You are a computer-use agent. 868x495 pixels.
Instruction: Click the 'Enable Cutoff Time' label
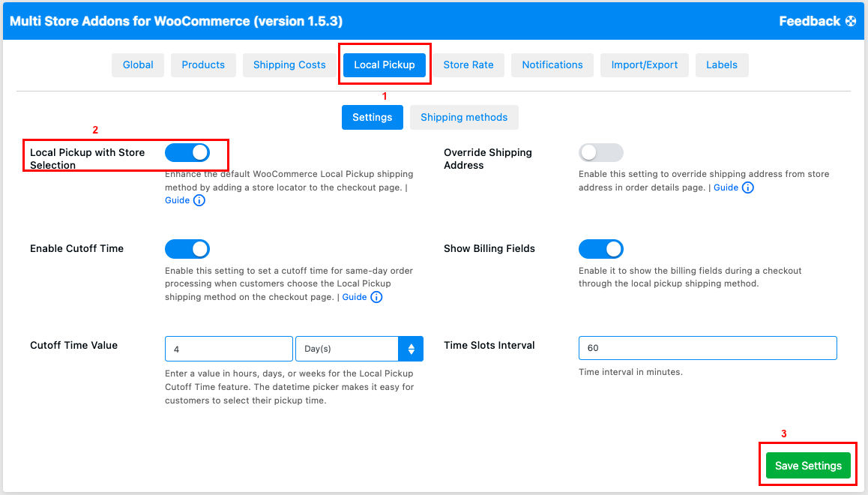[x=77, y=248]
